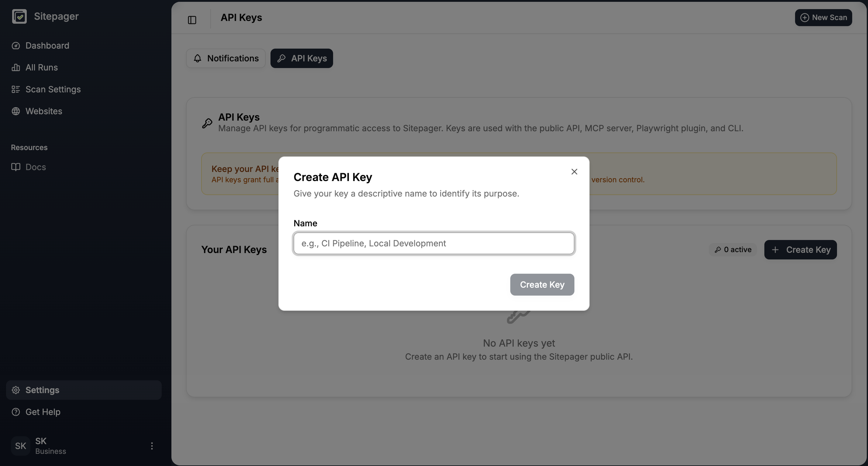Image resolution: width=868 pixels, height=466 pixels.
Task: Switch to the API Keys tab
Action: pyautogui.click(x=301, y=58)
